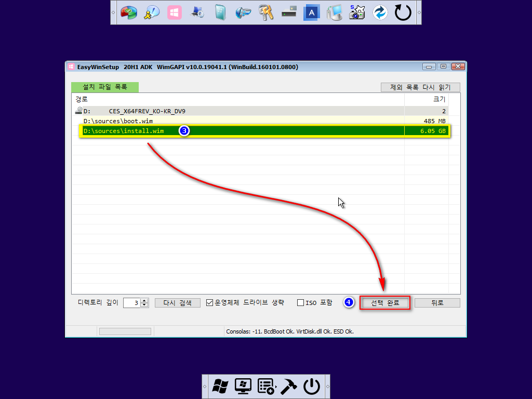Minimize the EasyWinSetup window
Screen dimensions: 532x399
pyautogui.click(x=429, y=66)
